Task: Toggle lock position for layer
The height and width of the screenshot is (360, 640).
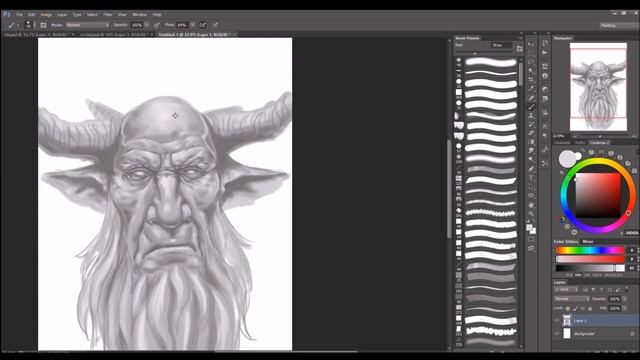Action: [x=582, y=308]
